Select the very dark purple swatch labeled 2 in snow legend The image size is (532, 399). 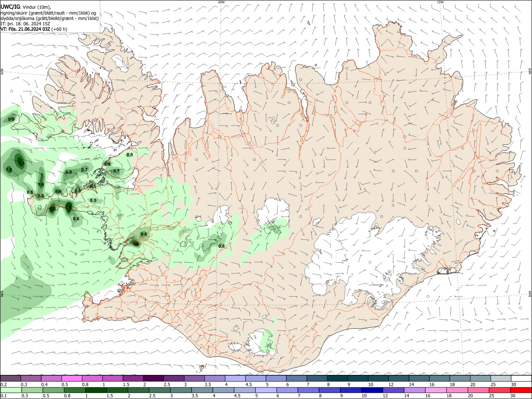point(153,378)
